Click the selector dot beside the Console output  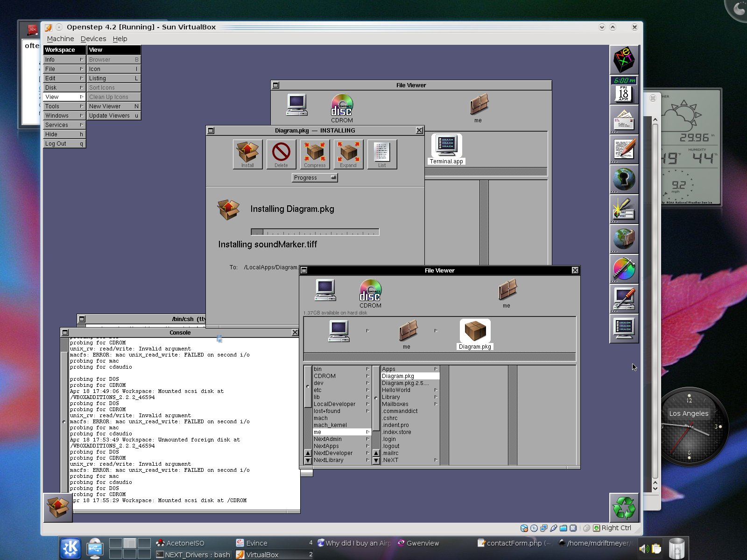click(63, 421)
